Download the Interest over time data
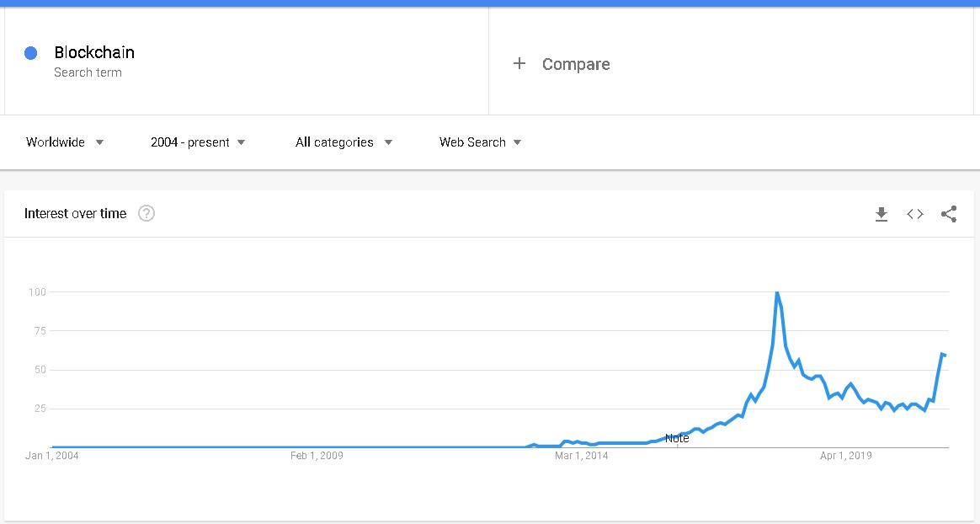980x524 pixels. (x=881, y=215)
